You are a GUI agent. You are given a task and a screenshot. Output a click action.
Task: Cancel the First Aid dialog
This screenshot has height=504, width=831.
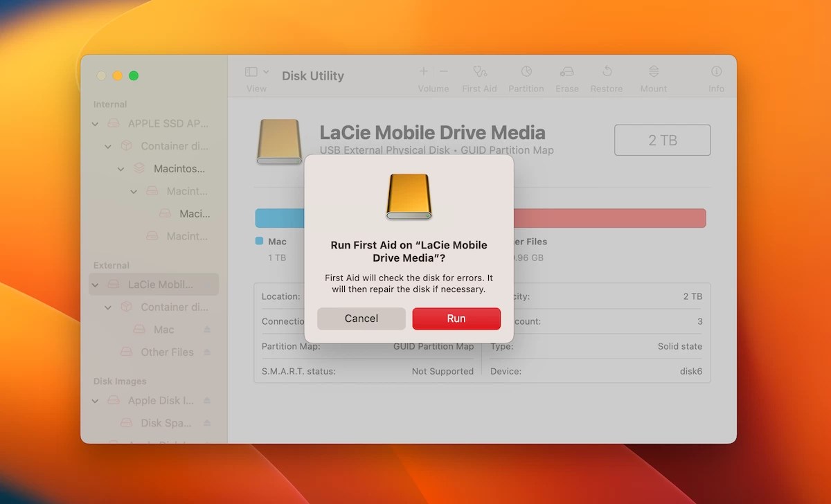tap(361, 318)
